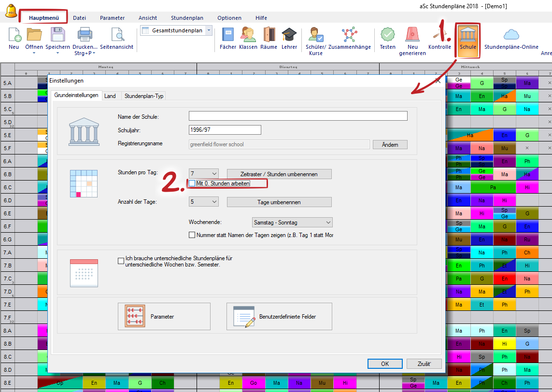552x392 pixels.
Task: Click the Mu lesson card in row 5.B
Action: click(x=527, y=96)
